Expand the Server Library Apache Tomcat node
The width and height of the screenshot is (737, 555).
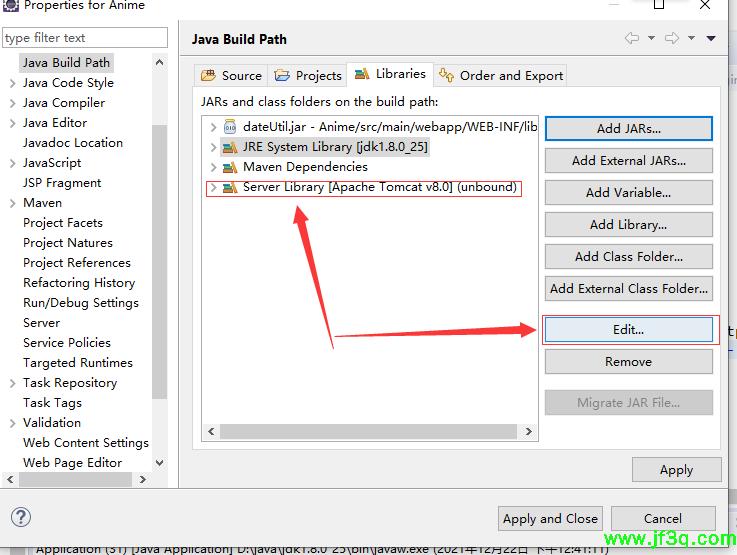point(213,187)
